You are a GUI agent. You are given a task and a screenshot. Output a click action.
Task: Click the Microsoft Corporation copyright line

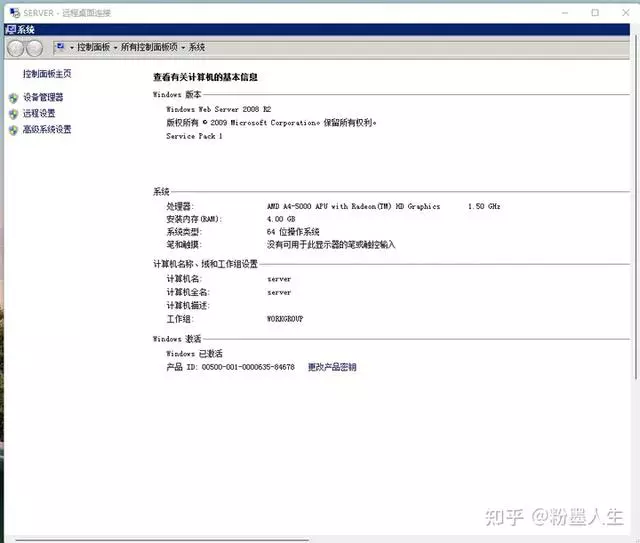click(271, 122)
